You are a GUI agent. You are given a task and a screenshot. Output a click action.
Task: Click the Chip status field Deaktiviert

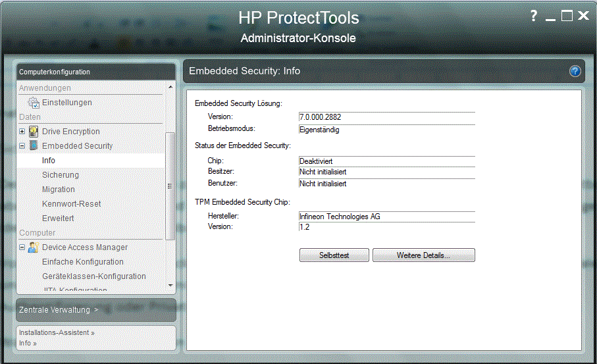coord(387,161)
